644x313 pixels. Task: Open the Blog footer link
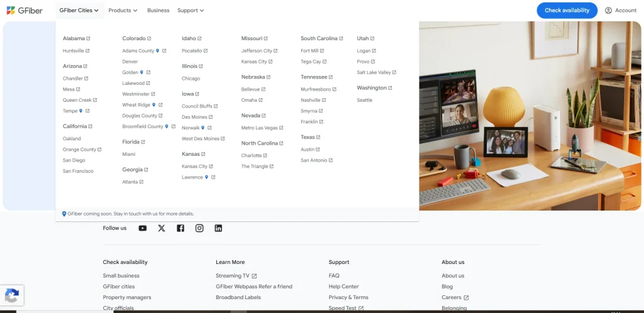point(447,287)
